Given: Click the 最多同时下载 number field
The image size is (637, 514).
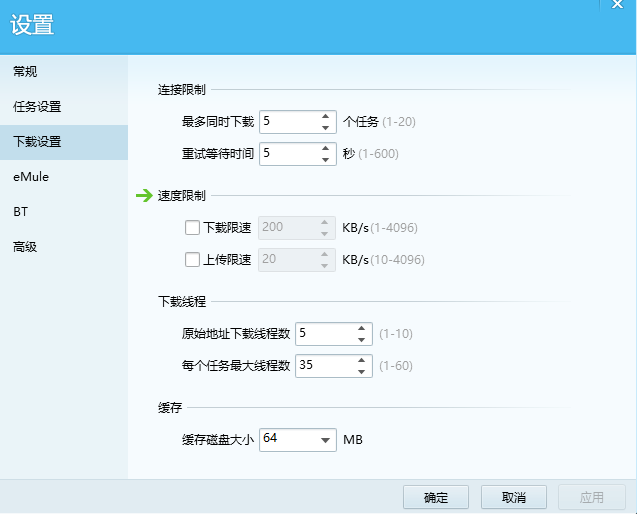Looking at the screenshot, I should (x=288, y=122).
